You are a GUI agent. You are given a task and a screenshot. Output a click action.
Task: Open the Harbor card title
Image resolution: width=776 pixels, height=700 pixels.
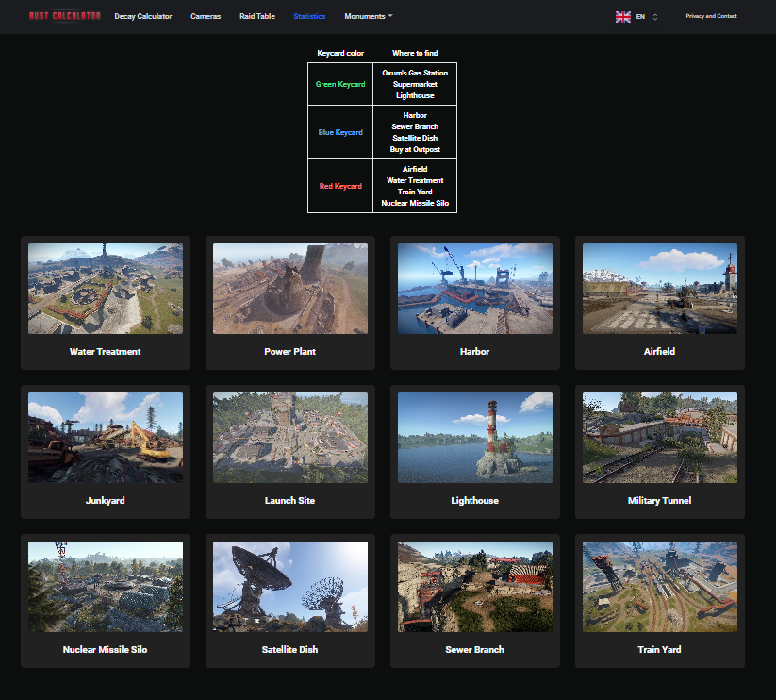click(474, 352)
